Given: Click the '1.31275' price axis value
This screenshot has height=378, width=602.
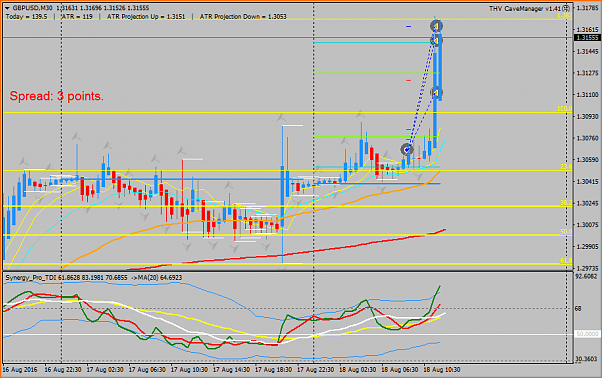Looking at the screenshot, I should click(x=587, y=73).
